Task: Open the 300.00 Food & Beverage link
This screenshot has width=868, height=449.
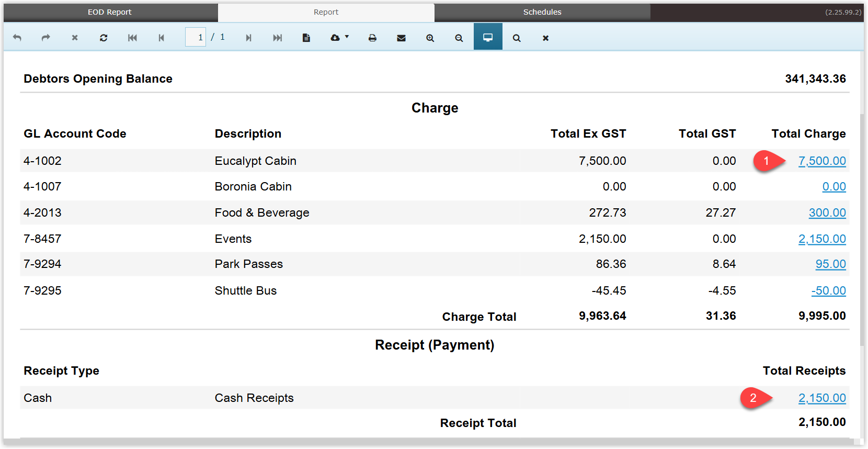Action: point(827,213)
